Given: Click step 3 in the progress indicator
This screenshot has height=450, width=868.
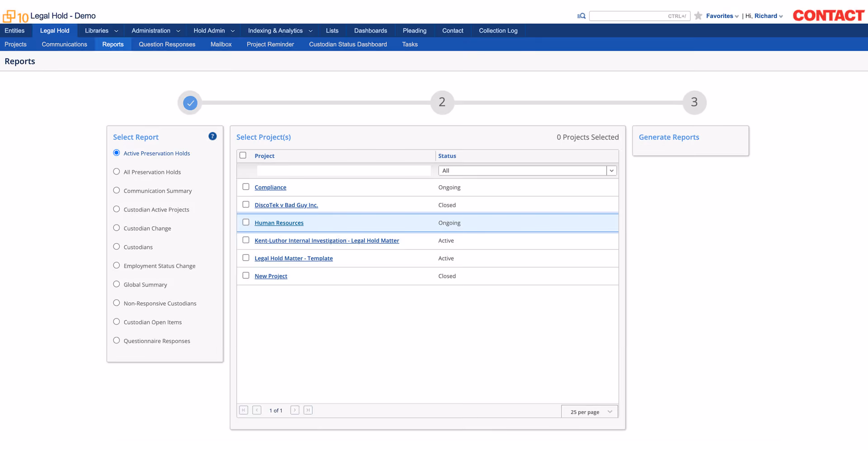Looking at the screenshot, I should point(694,103).
